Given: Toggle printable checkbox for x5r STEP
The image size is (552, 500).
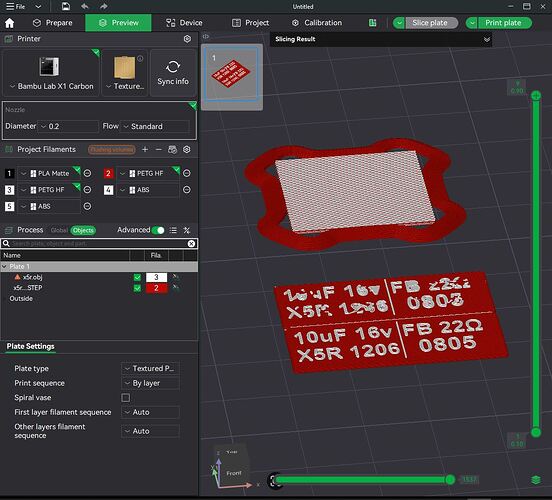Looking at the screenshot, I should click(x=137, y=288).
